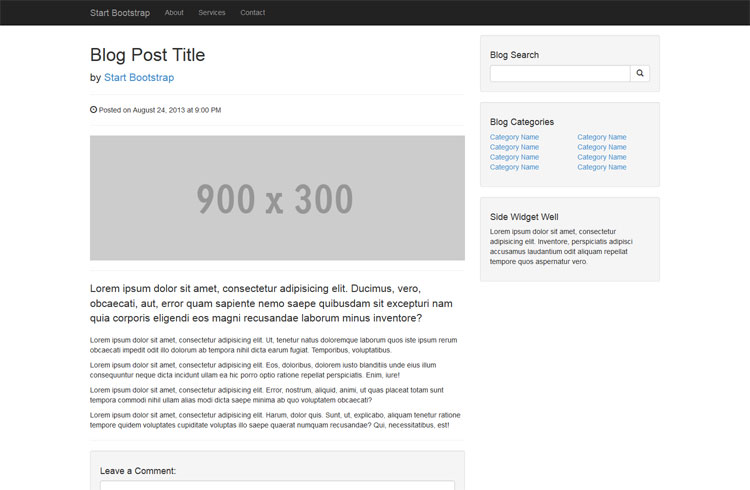This screenshot has height=490, width=750.
Task: Open last Category Name in right column
Action: 602,167
